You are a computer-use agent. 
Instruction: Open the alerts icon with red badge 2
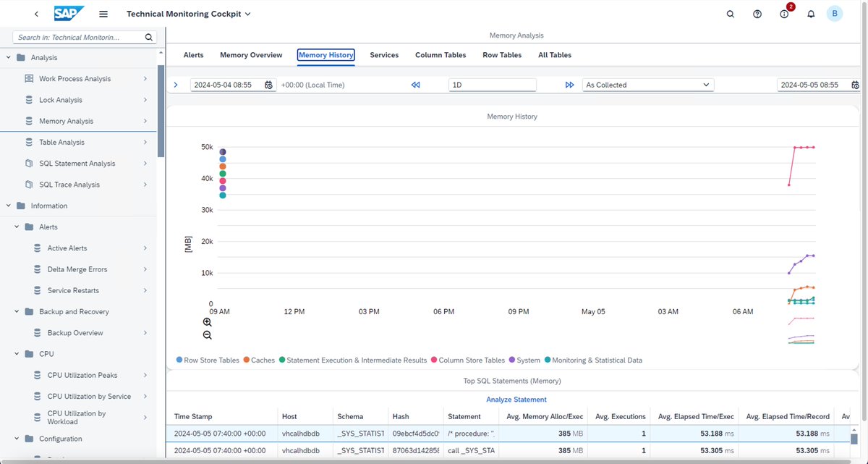pos(785,13)
